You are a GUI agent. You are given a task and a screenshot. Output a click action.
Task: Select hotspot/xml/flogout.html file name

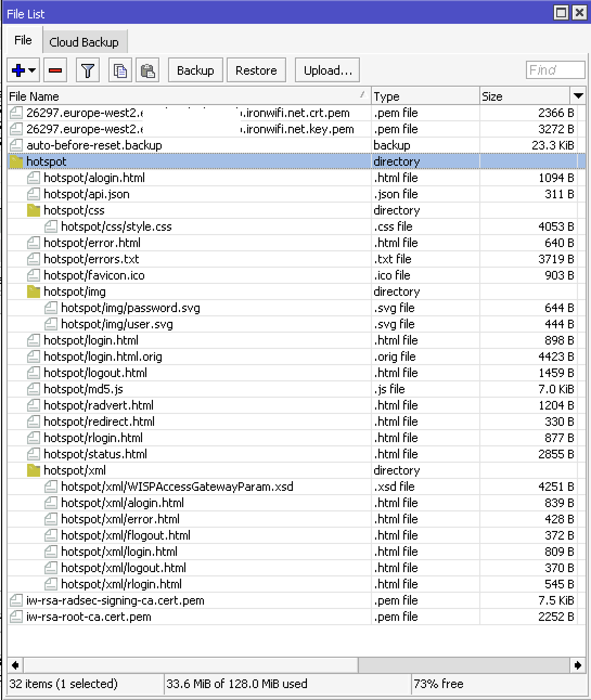pos(126,535)
